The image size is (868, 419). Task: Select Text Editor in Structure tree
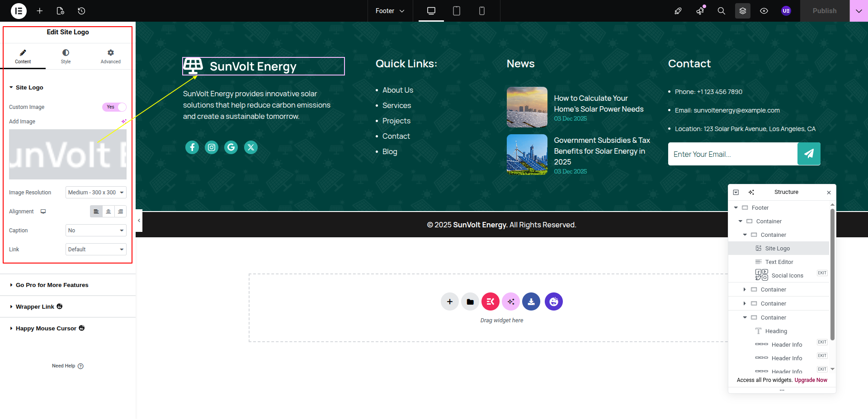pos(779,262)
